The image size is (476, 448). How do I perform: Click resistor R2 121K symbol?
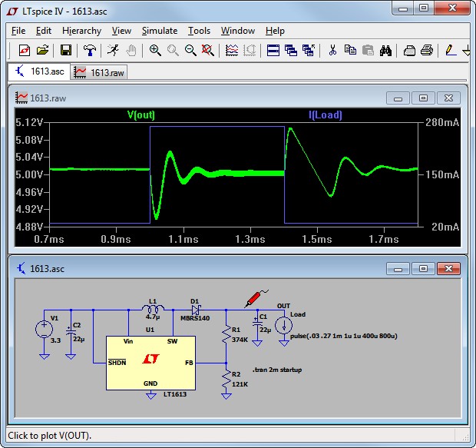pyautogui.click(x=226, y=379)
